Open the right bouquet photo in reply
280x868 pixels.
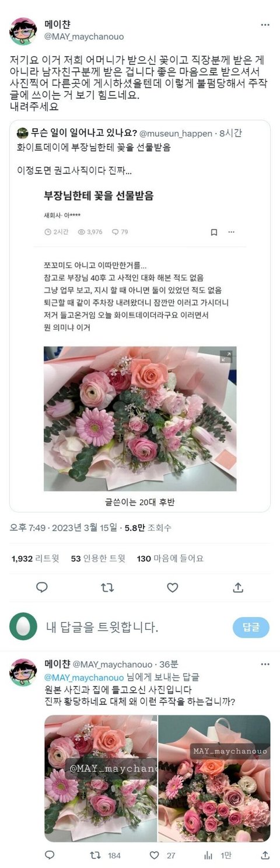click(215, 778)
